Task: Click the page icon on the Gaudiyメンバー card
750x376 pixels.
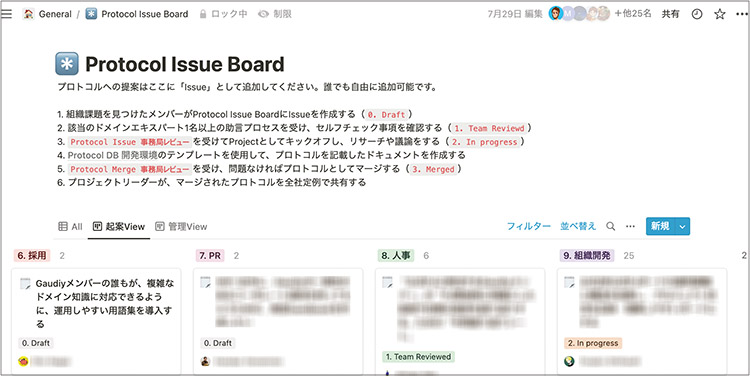Action: (x=25, y=283)
